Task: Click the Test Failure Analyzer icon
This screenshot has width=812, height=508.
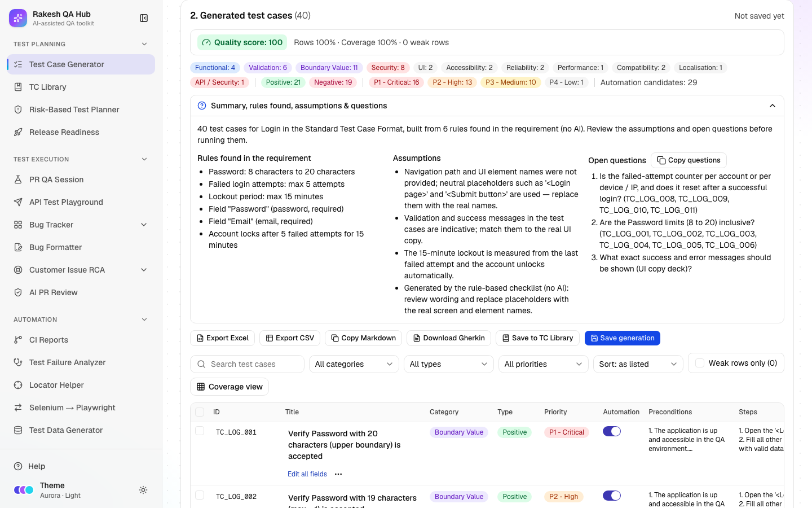Action: click(18, 362)
